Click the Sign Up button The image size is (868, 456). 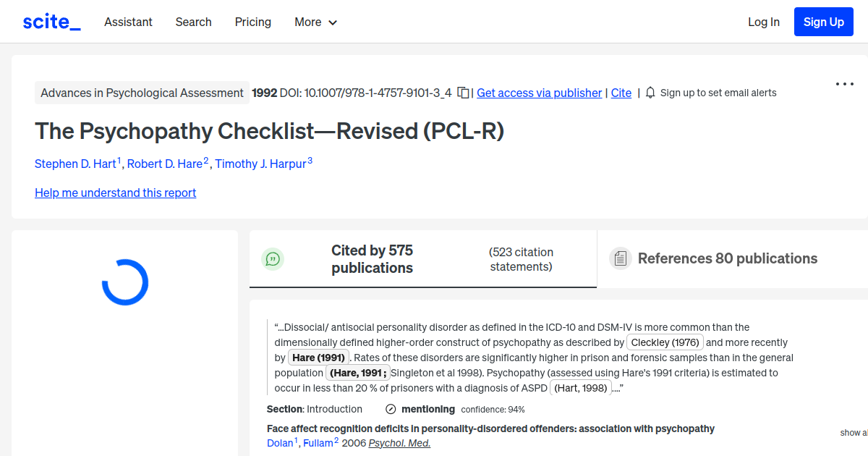pyautogui.click(x=823, y=21)
